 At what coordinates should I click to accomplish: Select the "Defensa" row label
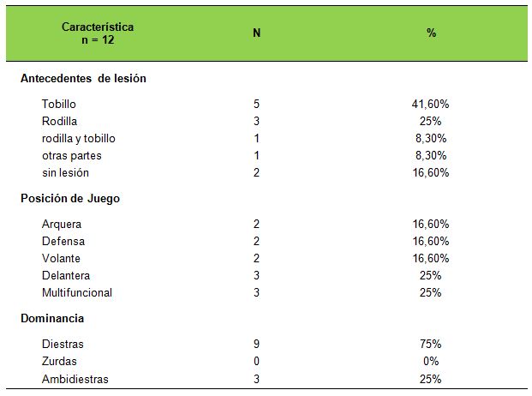[63, 241]
